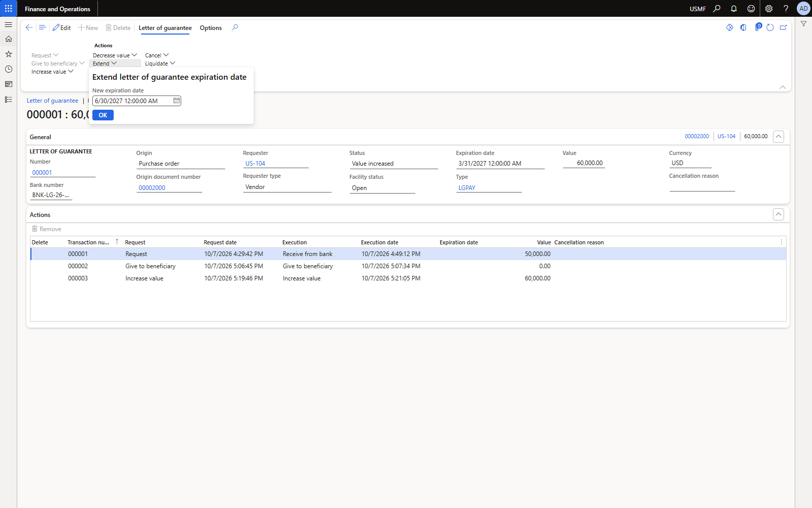Screen dimensions: 812x508
Task: Open the page in a new window
Action: [784, 28]
